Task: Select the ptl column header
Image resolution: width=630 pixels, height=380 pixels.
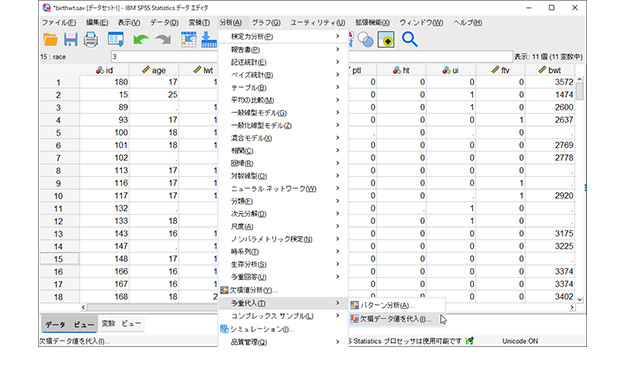Action: pos(362,70)
